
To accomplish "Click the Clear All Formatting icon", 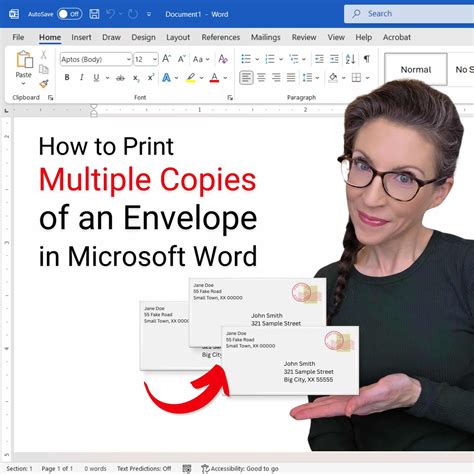I will (223, 59).
